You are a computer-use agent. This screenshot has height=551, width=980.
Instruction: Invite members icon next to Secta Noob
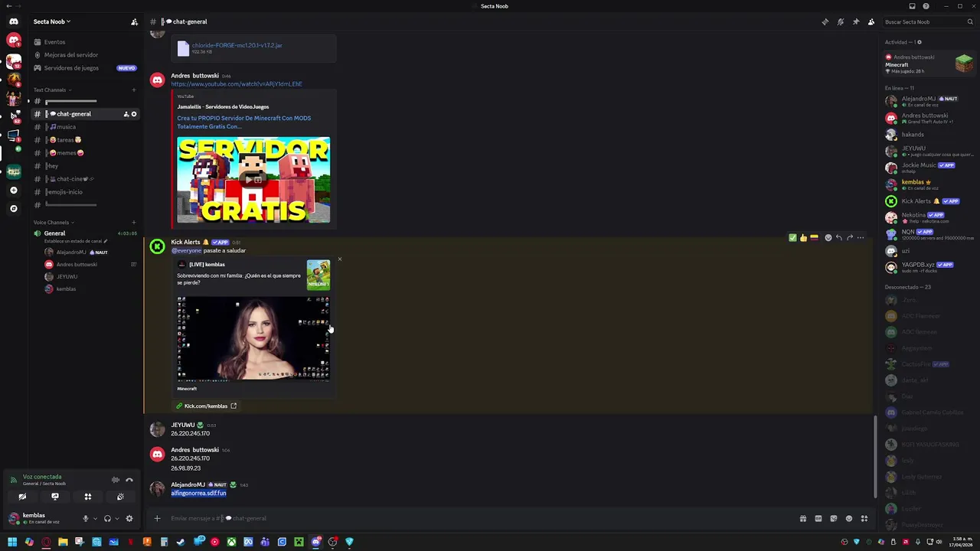[x=134, y=21]
